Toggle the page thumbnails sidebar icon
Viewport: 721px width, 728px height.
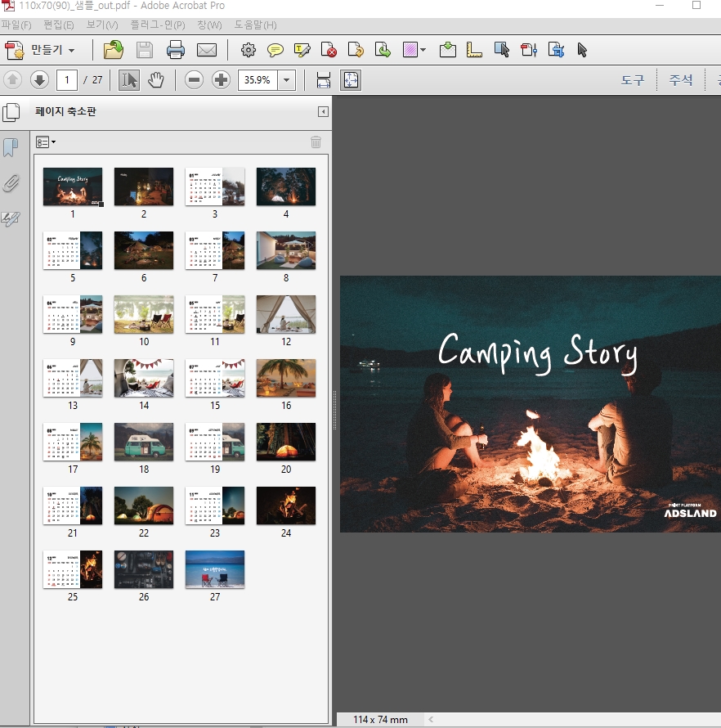point(11,112)
